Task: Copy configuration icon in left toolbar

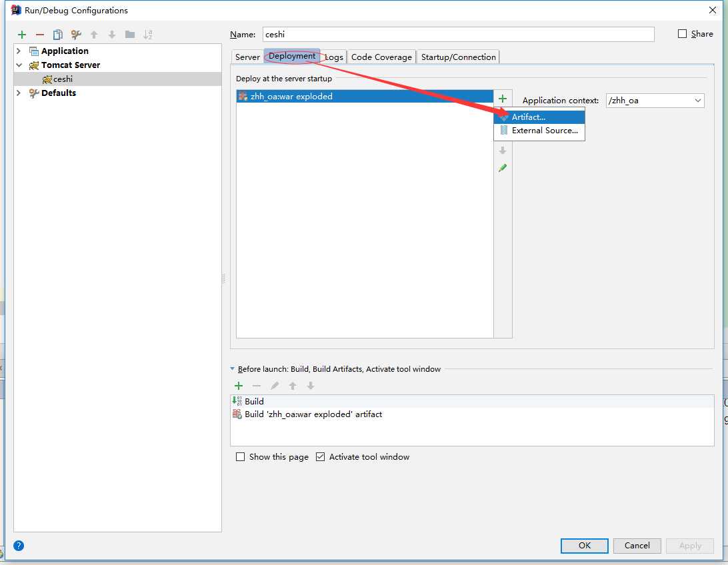Action: [57, 35]
